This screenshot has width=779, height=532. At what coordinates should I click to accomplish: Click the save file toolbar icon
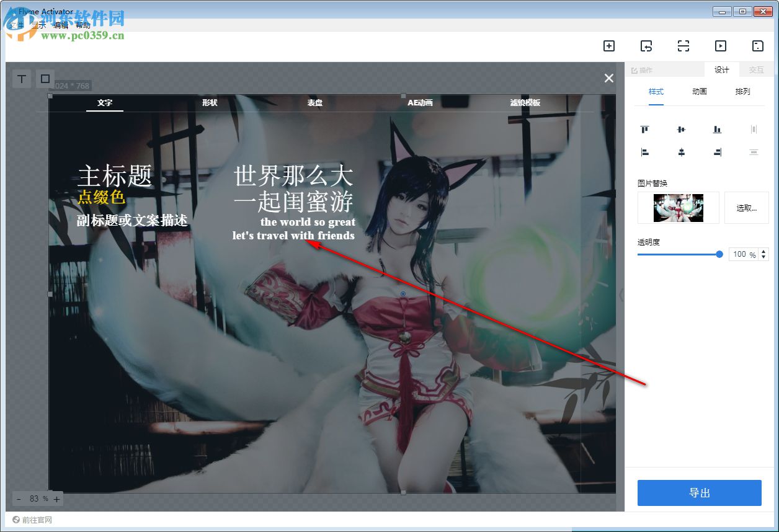click(x=757, y=46)
